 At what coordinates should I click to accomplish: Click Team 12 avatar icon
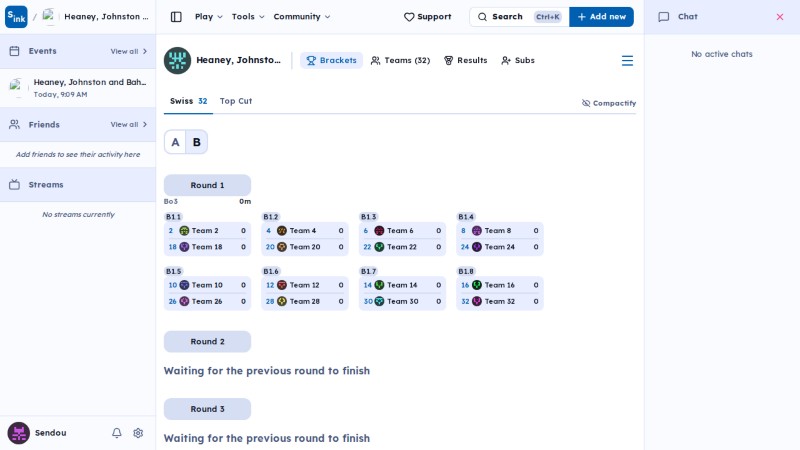[282, 285]
